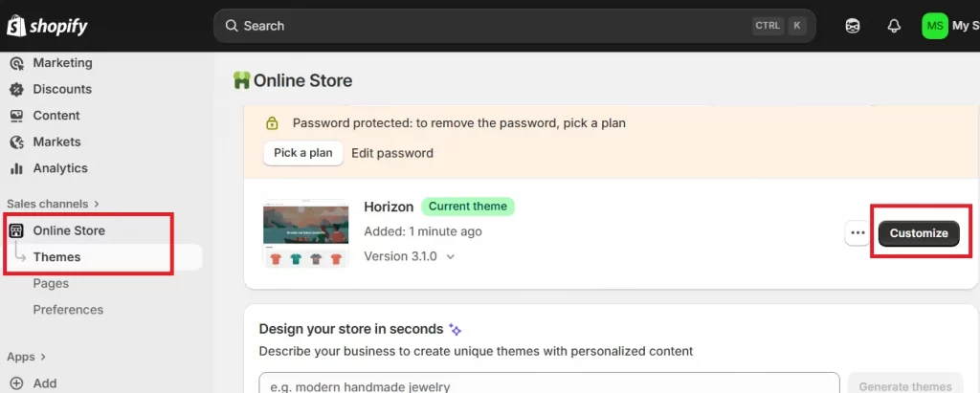This screenshot has width=980, height=393.
Task: Click the Pick a plan button
Action: (302, 153)
